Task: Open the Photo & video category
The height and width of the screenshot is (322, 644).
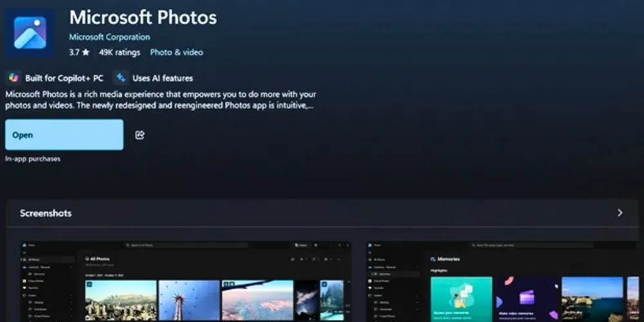Action: tap(176, 52)
